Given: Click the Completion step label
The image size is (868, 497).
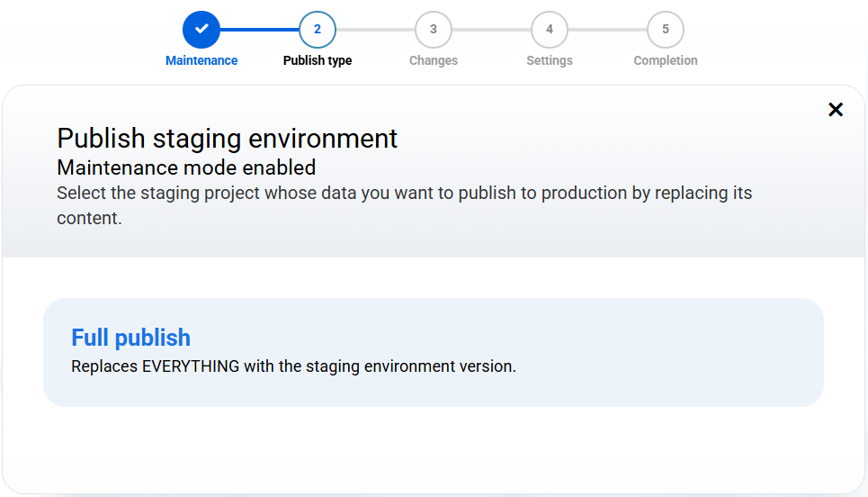Looking at the screenshot, I should [666, 61].
